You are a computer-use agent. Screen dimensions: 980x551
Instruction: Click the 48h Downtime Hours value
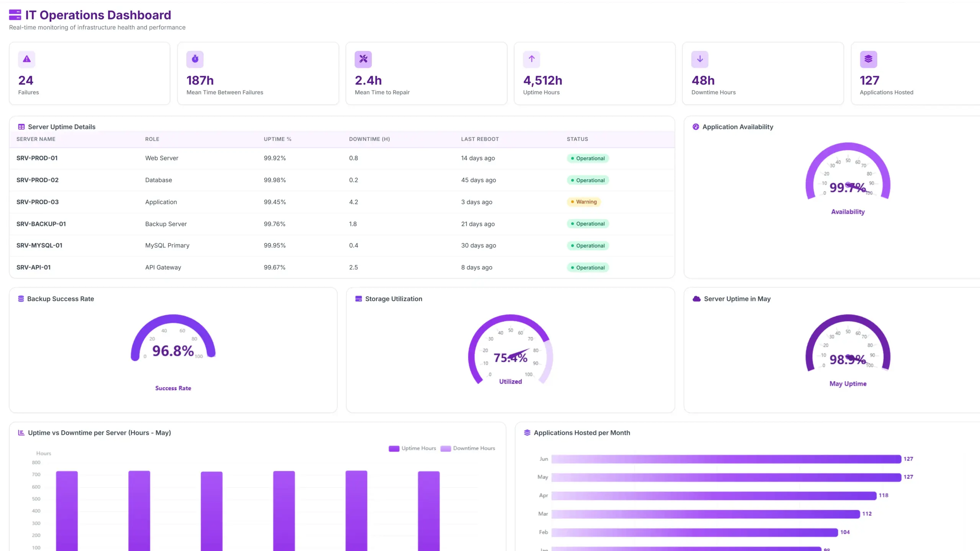tap(703, 80)
